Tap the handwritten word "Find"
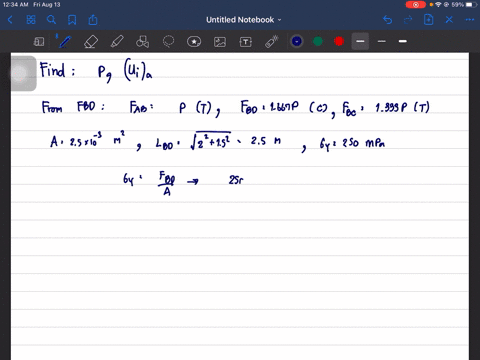This screenshot has width=480, height=360. (53, 70)
